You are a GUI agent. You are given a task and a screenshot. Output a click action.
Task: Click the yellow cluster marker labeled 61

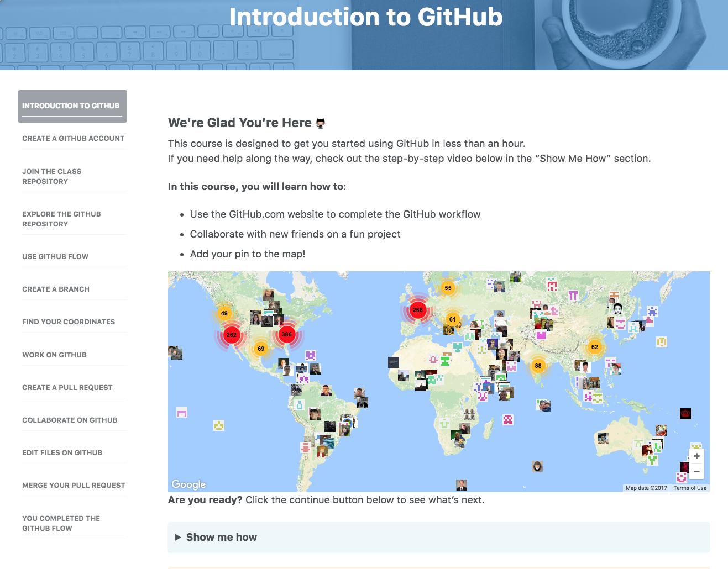pos(452,319)
